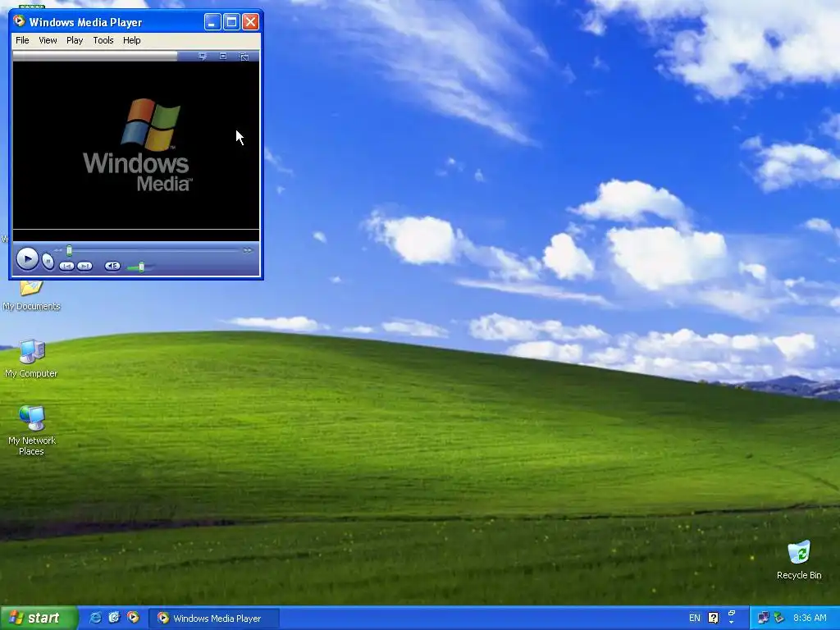Mute the player sound
Screen dimensions: 840x630
[x=112, y=266]
